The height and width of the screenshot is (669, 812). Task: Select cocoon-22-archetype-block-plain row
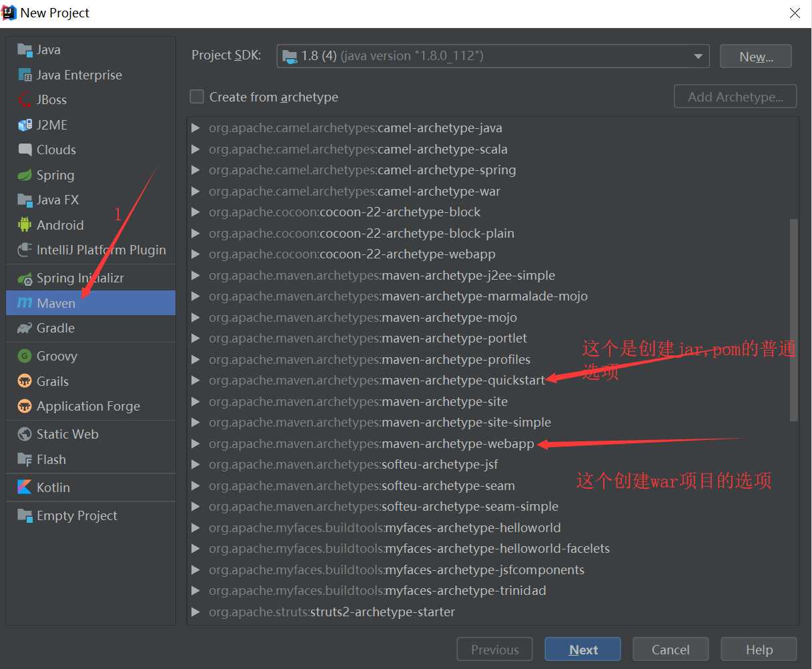492,233
